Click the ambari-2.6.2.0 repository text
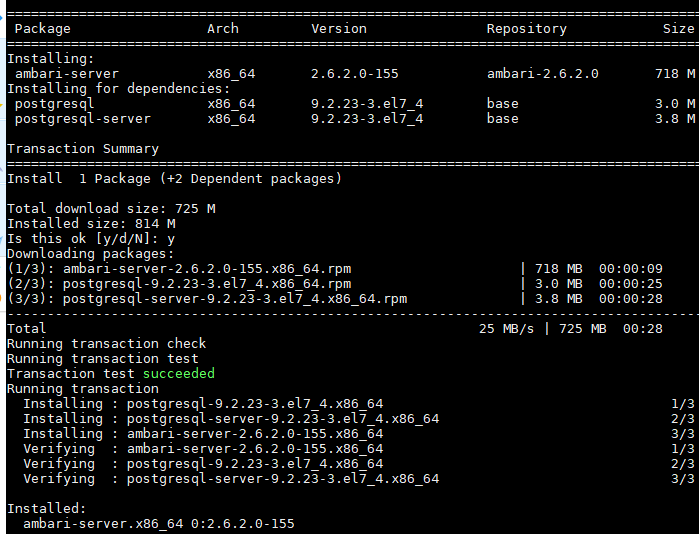The width and height of the screenshot is (699, 534). (543, 74)
